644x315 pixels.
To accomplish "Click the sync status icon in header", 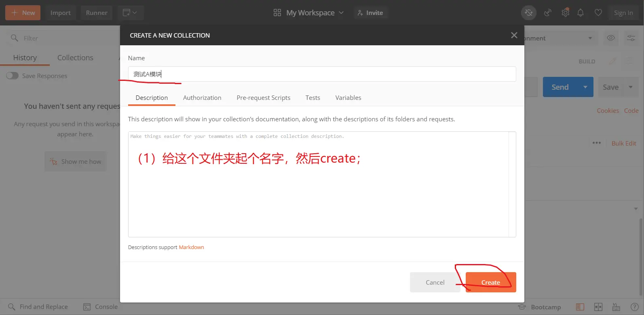I will (528, 13).
